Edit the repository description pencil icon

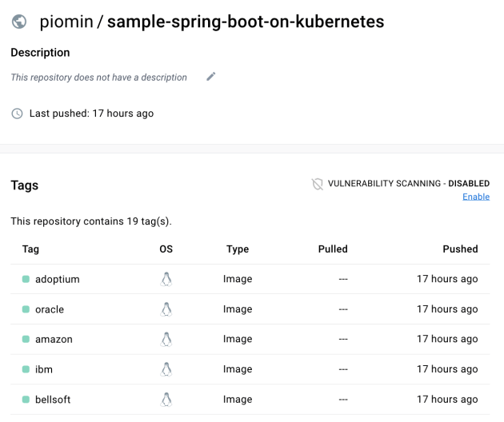211,77
